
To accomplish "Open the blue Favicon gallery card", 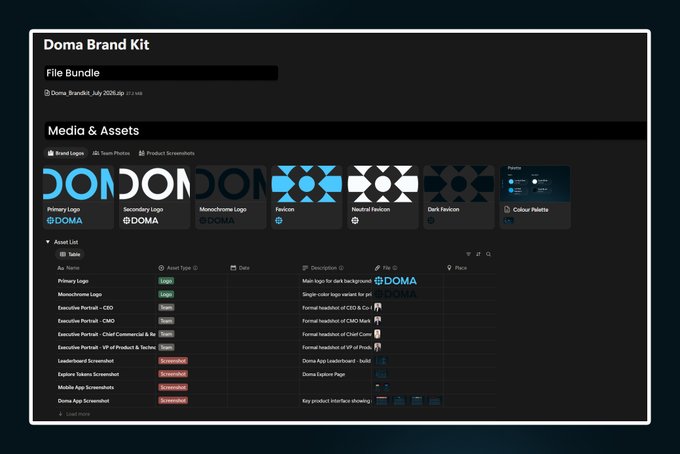I will 307,197.
